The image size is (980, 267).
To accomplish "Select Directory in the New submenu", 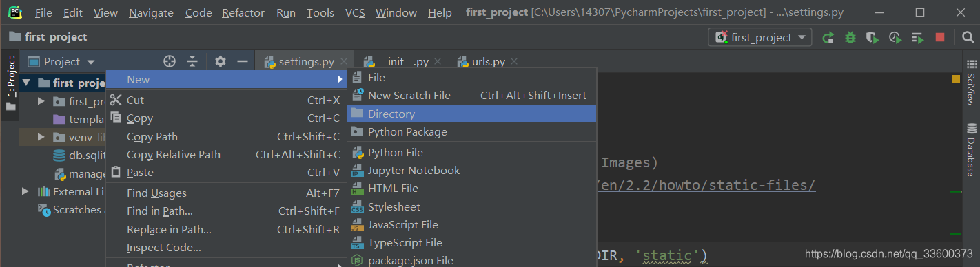I will [472, 114].
